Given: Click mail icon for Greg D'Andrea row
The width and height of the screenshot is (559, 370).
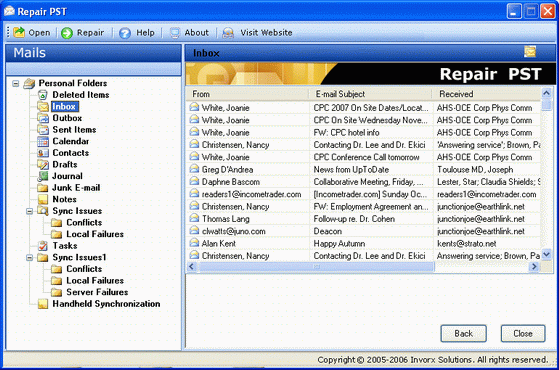Looking at the screenshot, I should (194, 169).
